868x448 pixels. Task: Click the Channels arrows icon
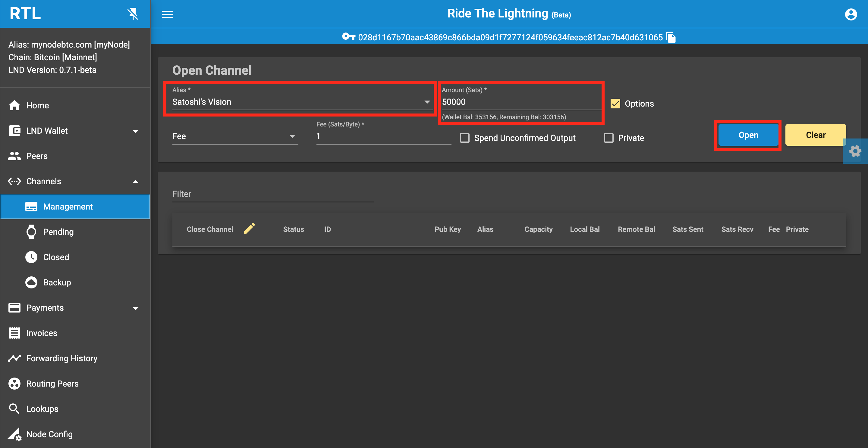pyautogui.click(x=14, y=182)
